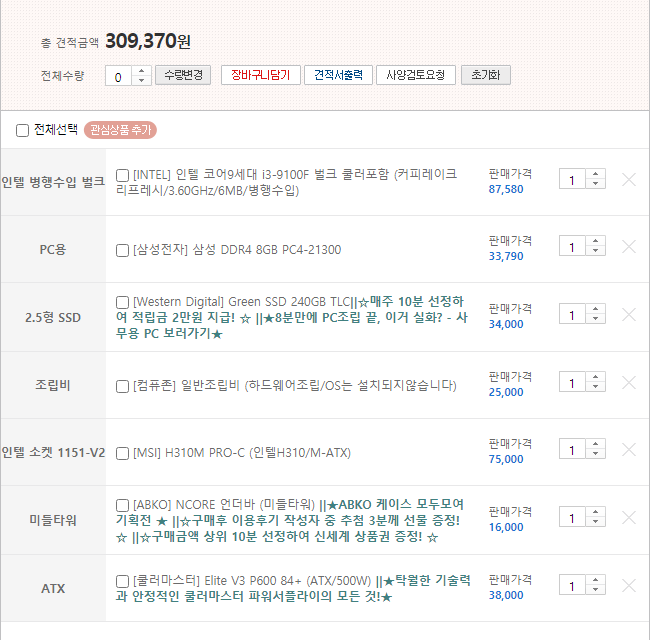Image resolution: width=650 pixels, height=640 pixels.
Task: Remove the 일반조립비 item with X icon
Action: point(629,383)
